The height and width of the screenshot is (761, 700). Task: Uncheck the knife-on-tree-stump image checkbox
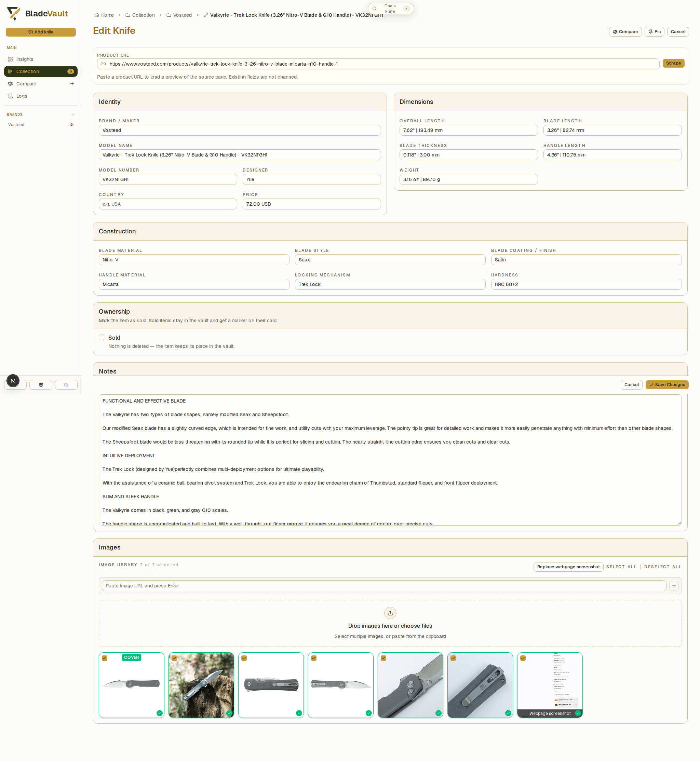174,658
